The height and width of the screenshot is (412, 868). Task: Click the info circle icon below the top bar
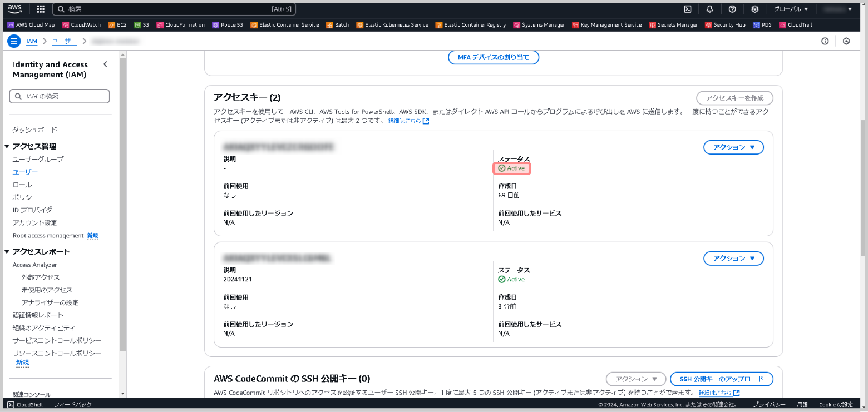[x=825, y=41]
